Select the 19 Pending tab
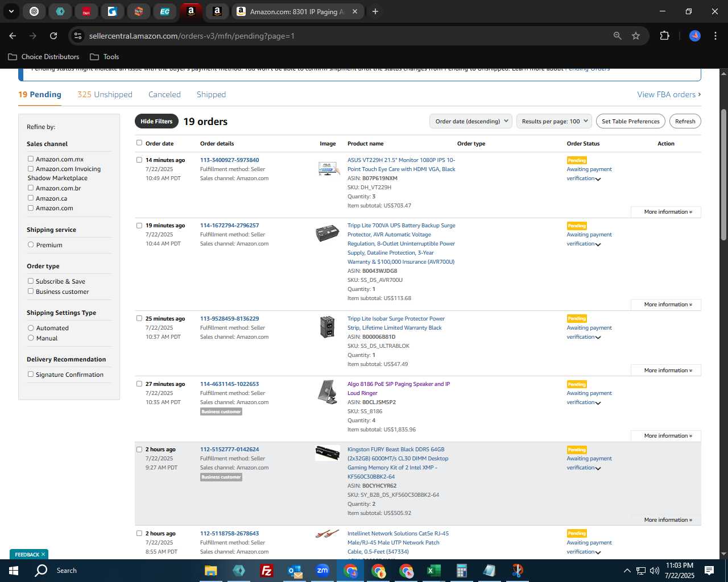This screenshot has height=582, width=728. click(x=40, y=94)
